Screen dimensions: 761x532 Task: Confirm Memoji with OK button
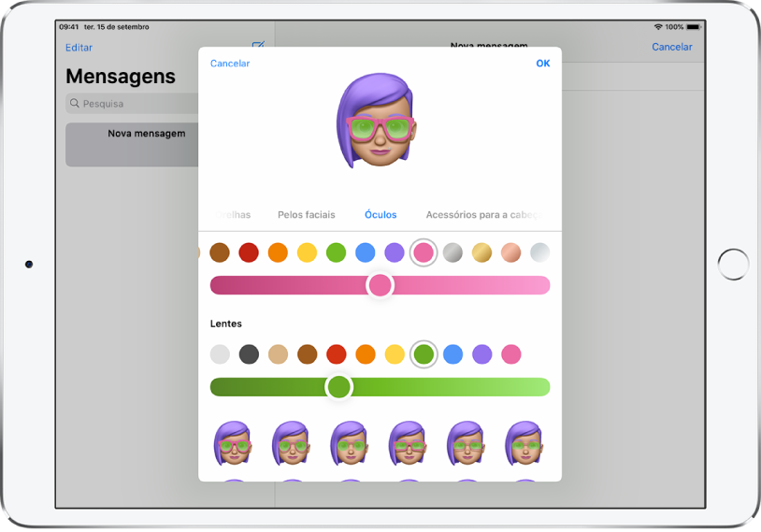(542, 63)
